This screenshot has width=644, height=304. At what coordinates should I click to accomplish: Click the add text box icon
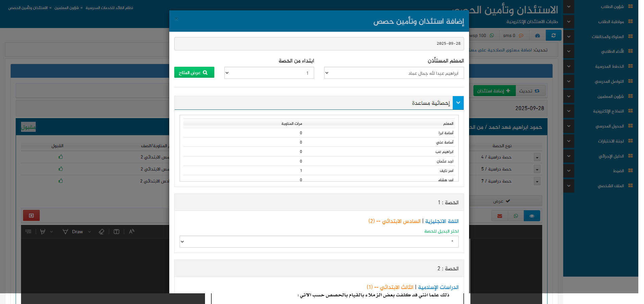coord(117,232)
